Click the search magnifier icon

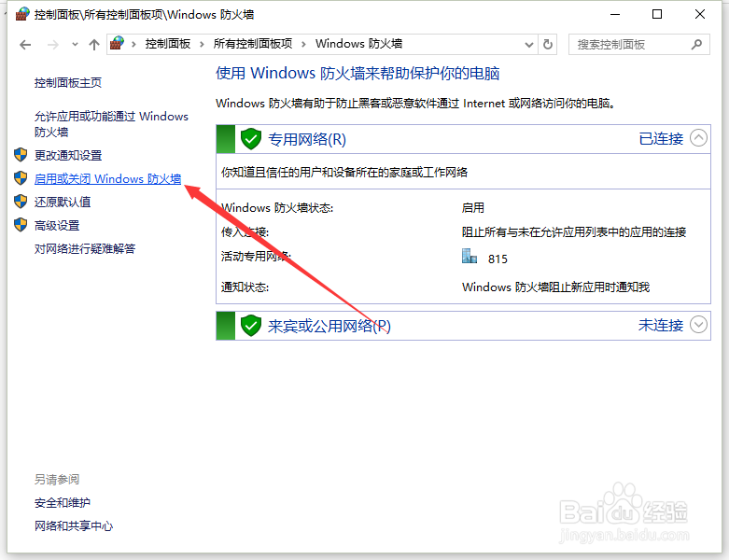[x=696, y=45]
